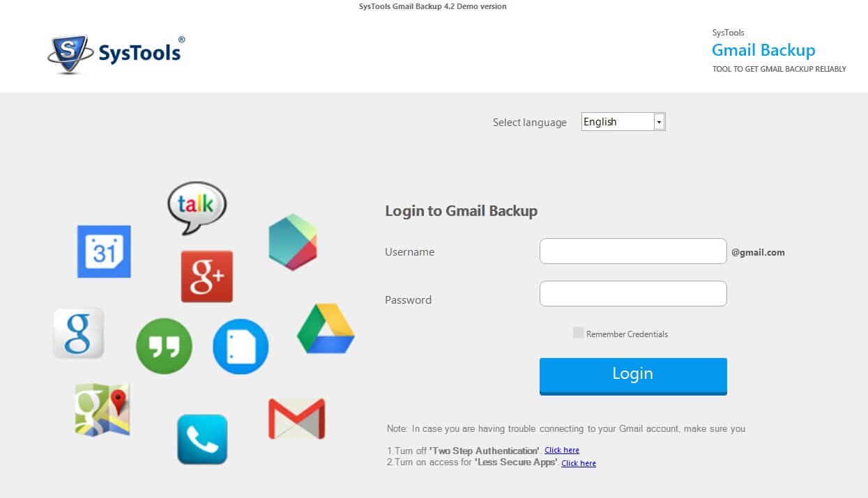Click the Google Maps pin icon
The height and width of the screenshot is (498, 868).
[102, 410]
